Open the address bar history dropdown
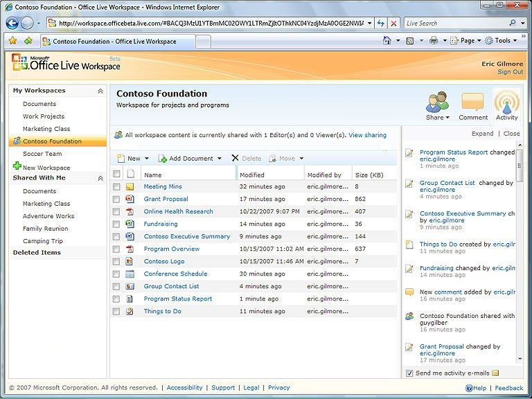Image resolution: width=532 pixels, height=399 pixels. pos(369,24)
